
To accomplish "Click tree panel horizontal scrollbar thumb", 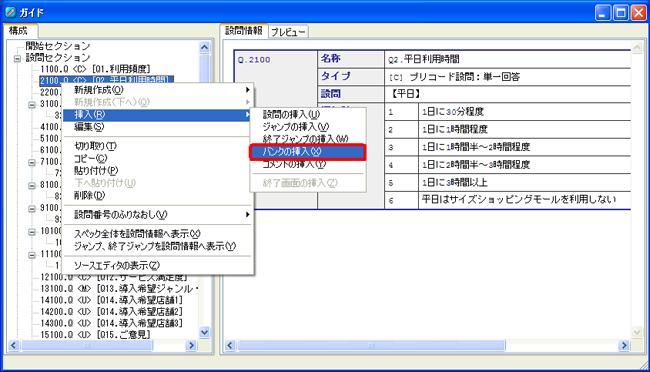I will tap(87, 345).
